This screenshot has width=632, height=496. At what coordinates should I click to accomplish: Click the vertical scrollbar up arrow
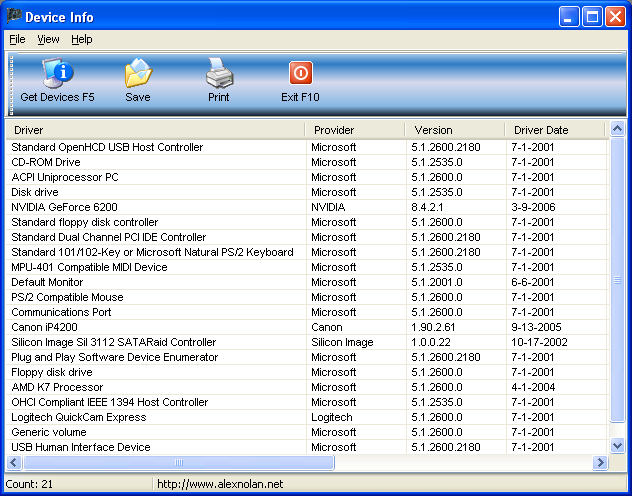[617, 129]
